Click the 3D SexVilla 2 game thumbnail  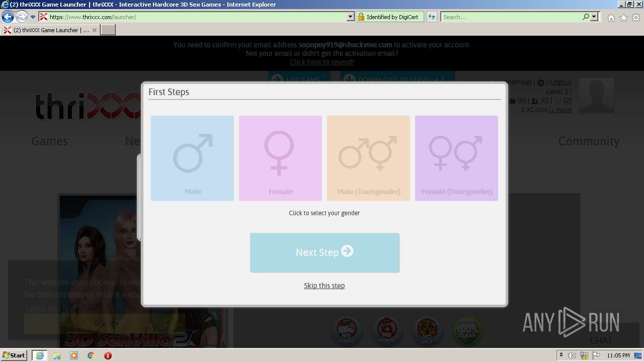point(143,271)
